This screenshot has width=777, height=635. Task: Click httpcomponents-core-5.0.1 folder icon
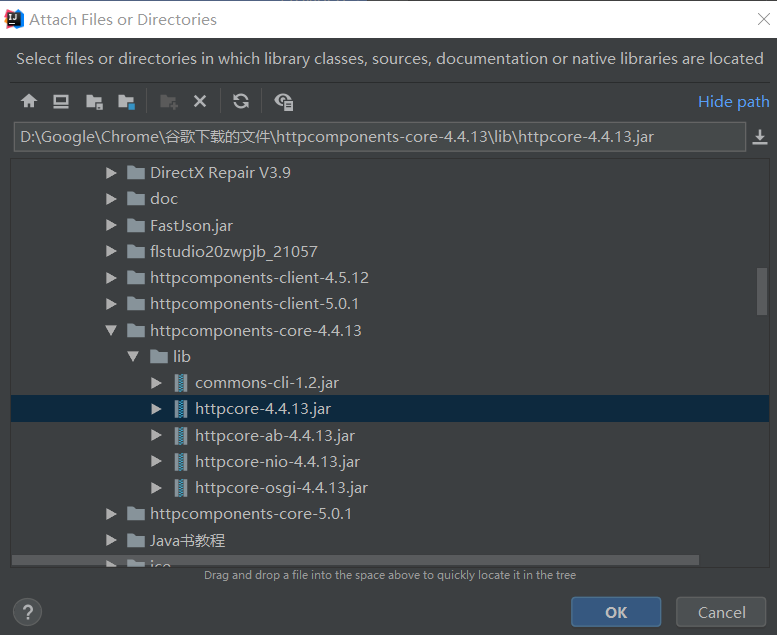click(x=136, y=514)
